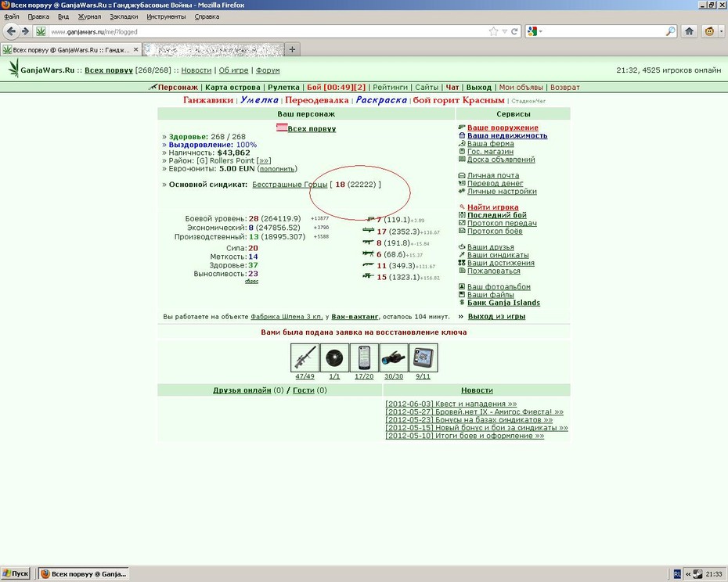This screenshot has width=728, height=582.
Task: Click the Переодевалка link
Action: click(317, 100)
